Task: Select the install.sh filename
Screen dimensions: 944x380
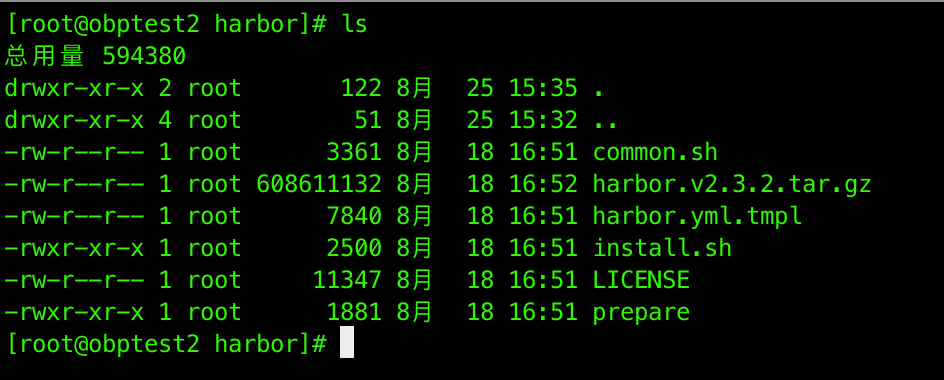Action: pyautogui.click(x=662, y=248)
